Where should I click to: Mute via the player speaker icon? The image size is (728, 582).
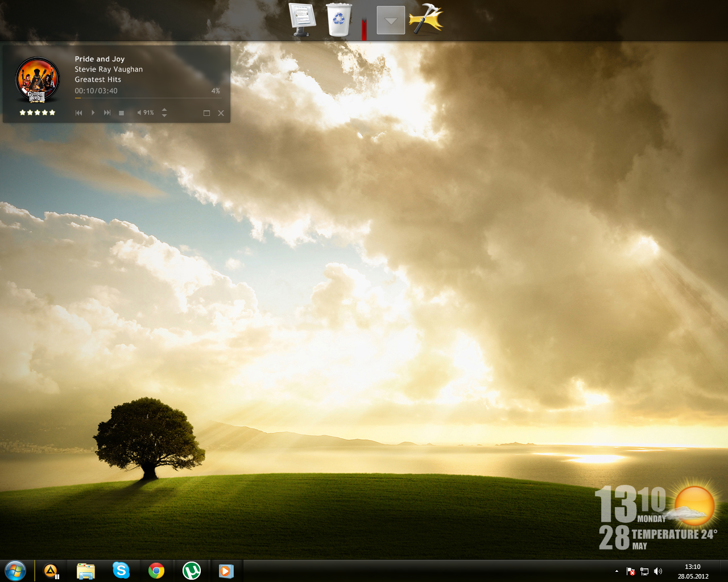(x=139, y=113)
